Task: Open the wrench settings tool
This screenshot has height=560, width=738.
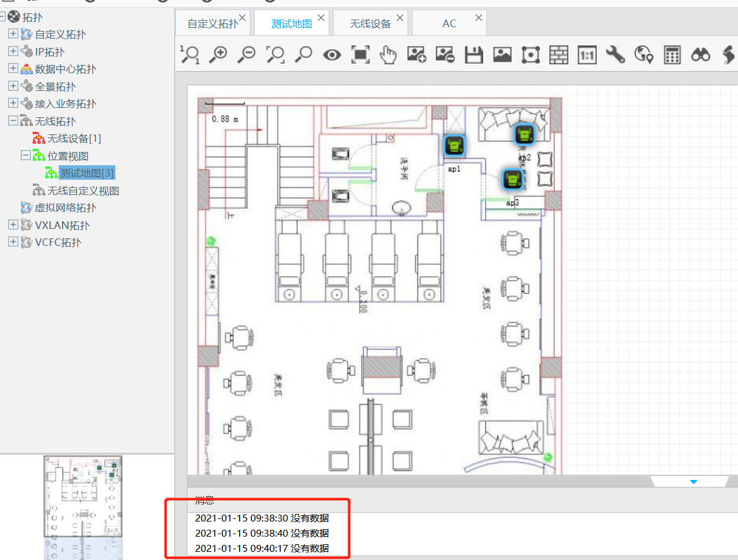Action: point(615,55)
